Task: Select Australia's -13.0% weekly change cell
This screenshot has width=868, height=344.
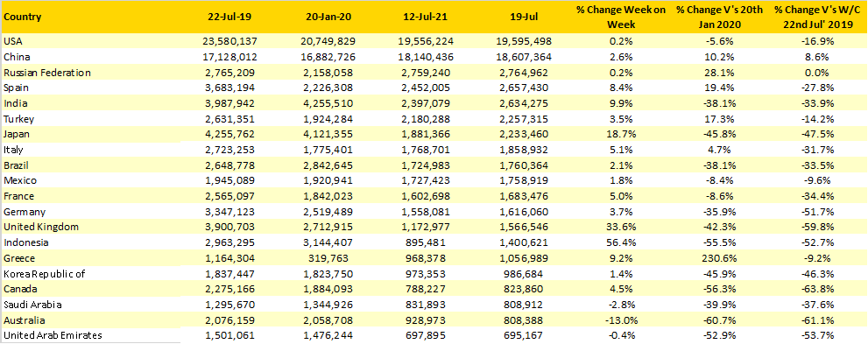Action: coord(620,319)
